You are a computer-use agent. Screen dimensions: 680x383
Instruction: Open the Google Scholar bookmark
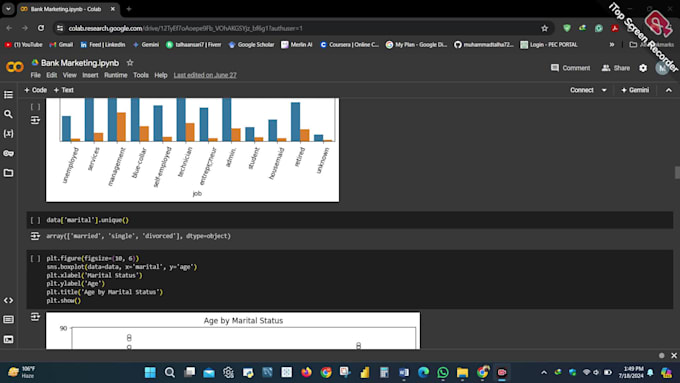252,45
